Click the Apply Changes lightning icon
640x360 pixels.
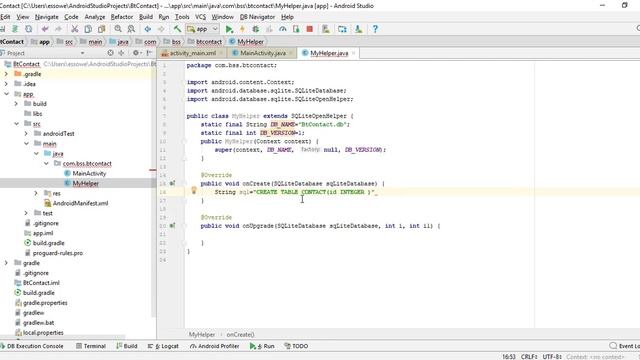pyautogui.click(x=242, y=29)
